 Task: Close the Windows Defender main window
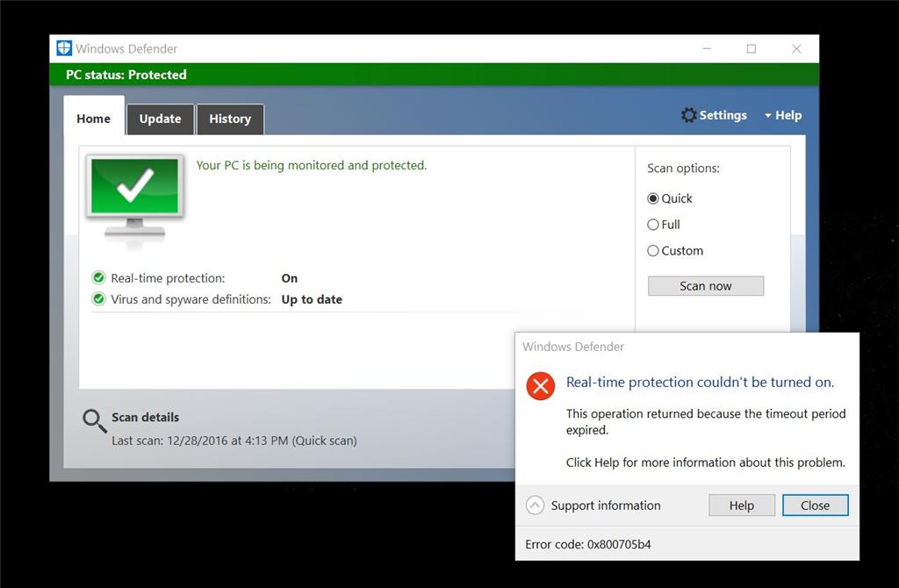click(x=796, y=49)
